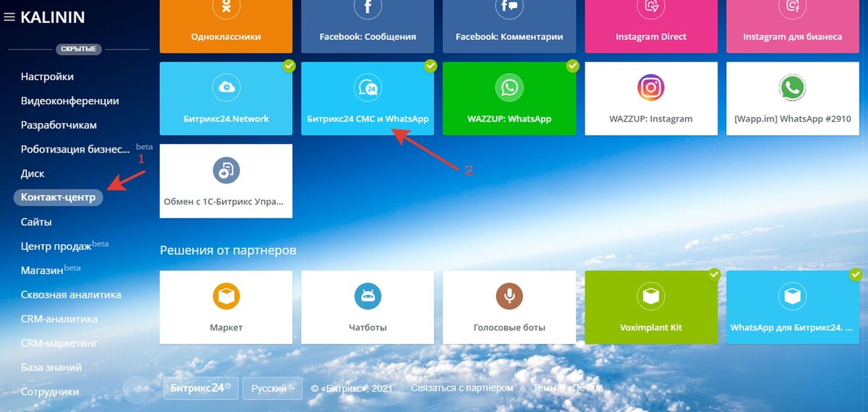Open Разработчикам in the sidebar
The image size is (868, 412).
point(59,125)
